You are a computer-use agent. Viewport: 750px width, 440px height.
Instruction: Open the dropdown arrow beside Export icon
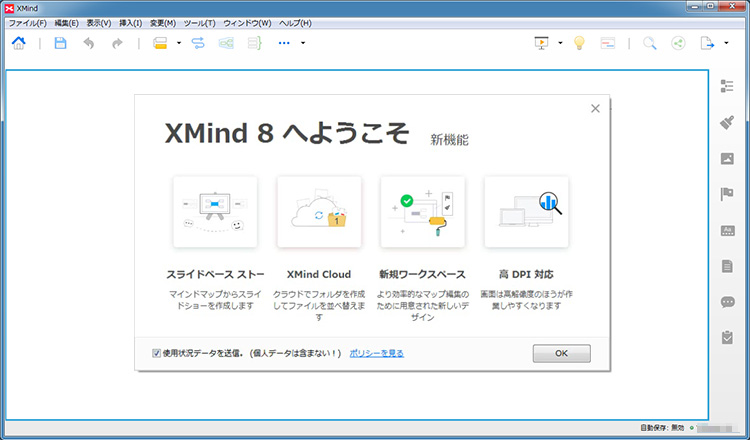(x=726, y=43)
